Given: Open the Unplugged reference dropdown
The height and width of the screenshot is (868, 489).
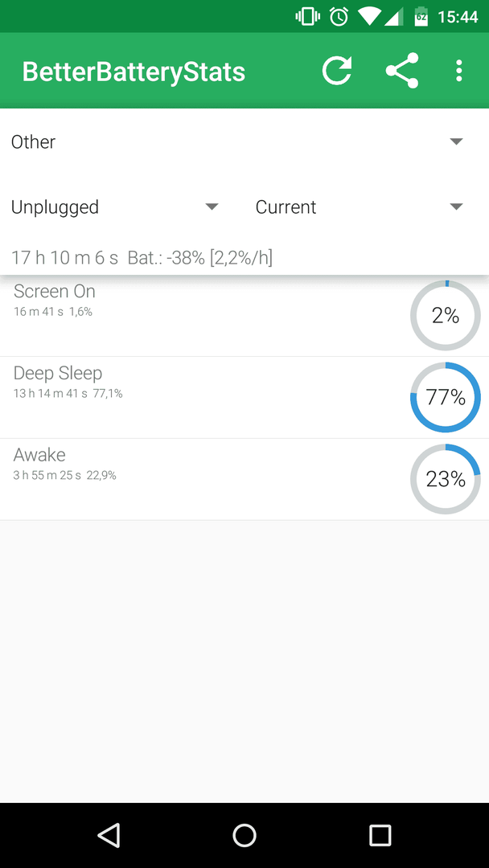Looking at the screenshot, I should [115, 207].
